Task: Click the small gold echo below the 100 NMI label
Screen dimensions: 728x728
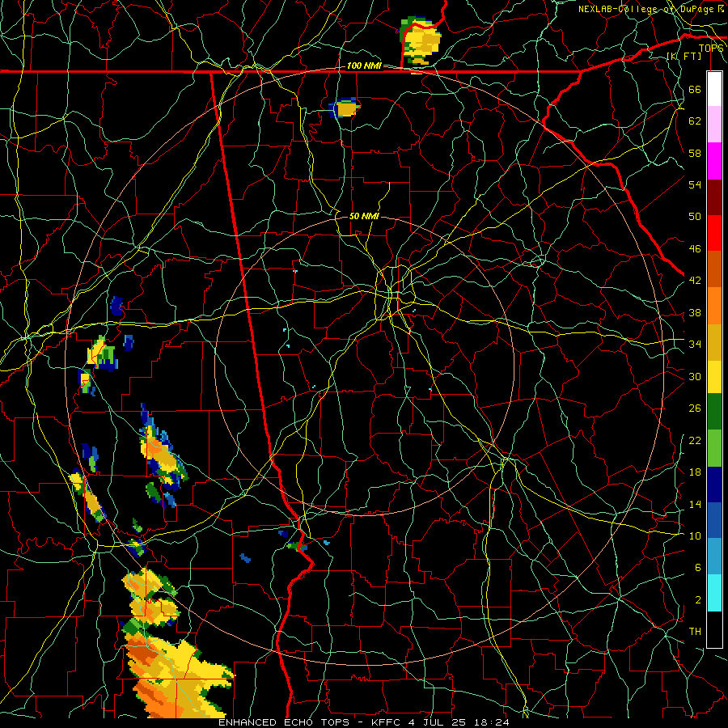Action: click(345, 108)
